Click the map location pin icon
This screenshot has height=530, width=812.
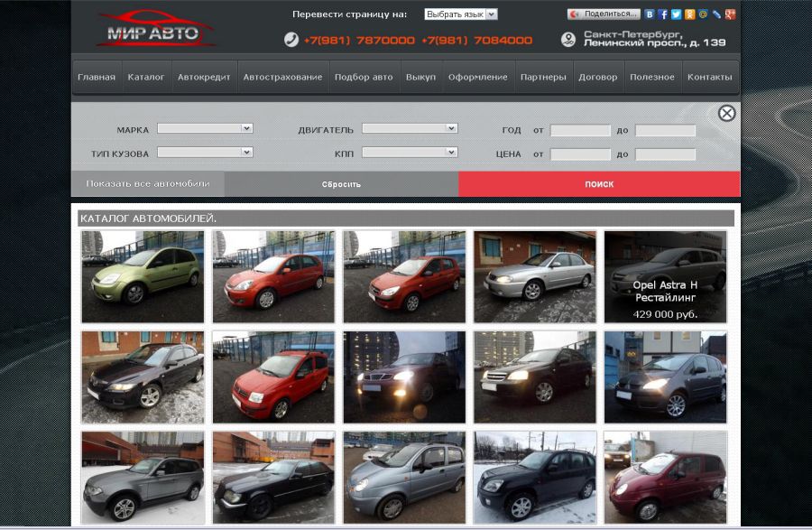coord(568,40)
